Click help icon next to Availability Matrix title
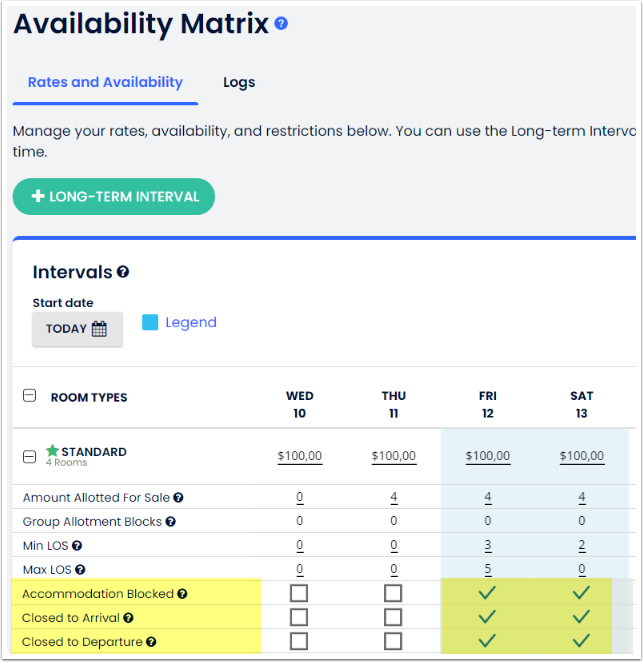This screenshot has width=643, height=662. 281,23
